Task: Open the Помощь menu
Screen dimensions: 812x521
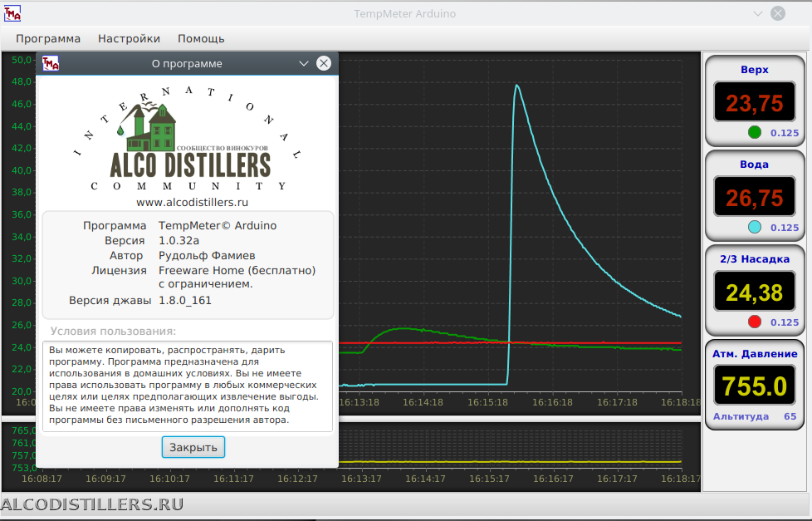Action: 201,39
